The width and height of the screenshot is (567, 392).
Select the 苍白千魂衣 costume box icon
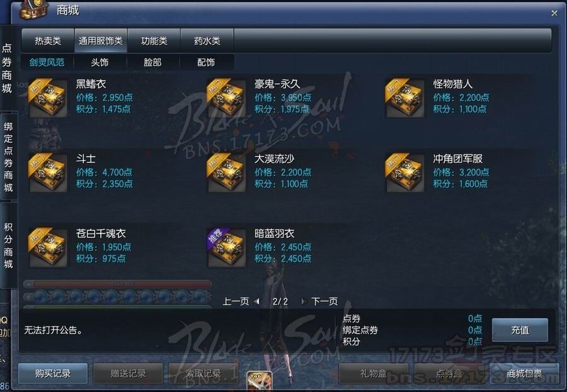tap(48, 248)
